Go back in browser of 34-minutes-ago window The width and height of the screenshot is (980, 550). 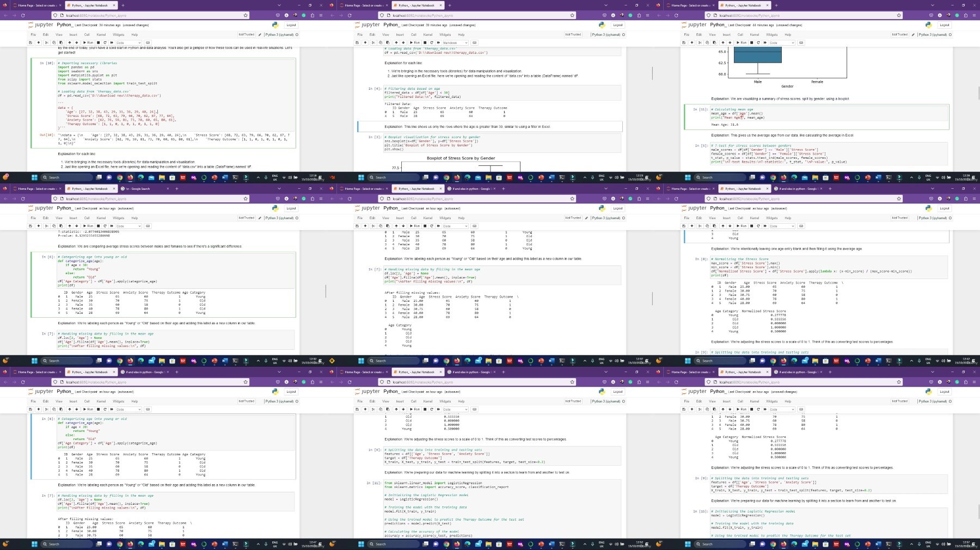click(6, 15)
